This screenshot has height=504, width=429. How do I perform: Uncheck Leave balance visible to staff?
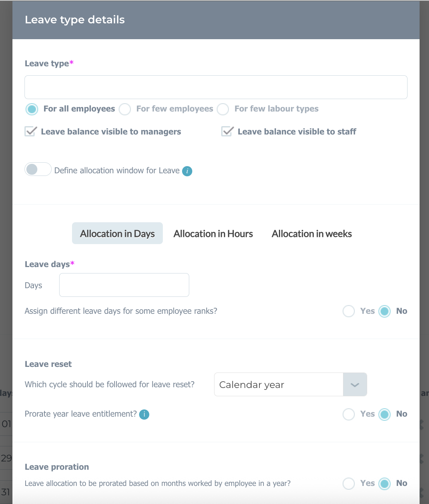point(227,131)
